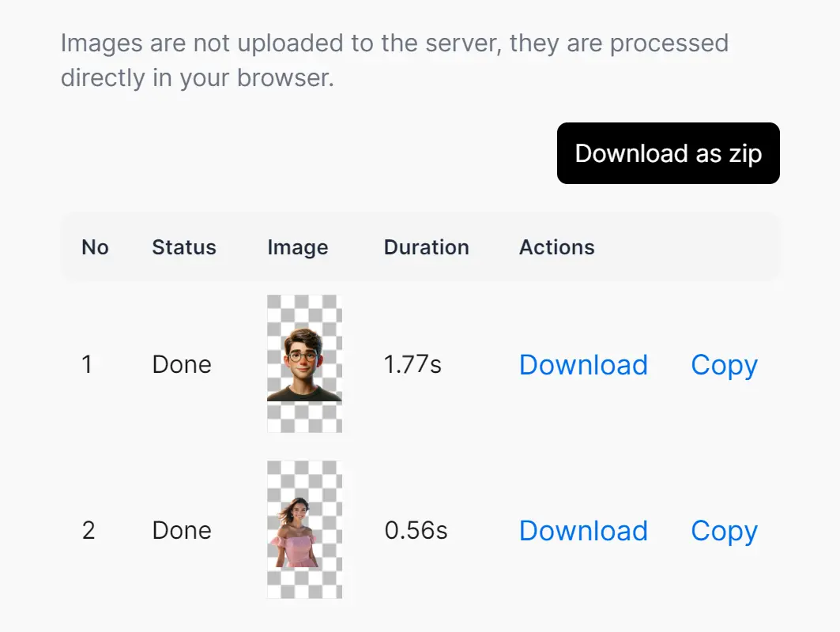
Task: Click the Actions column header
Action: pyautogui.click(x=557, y=247)
